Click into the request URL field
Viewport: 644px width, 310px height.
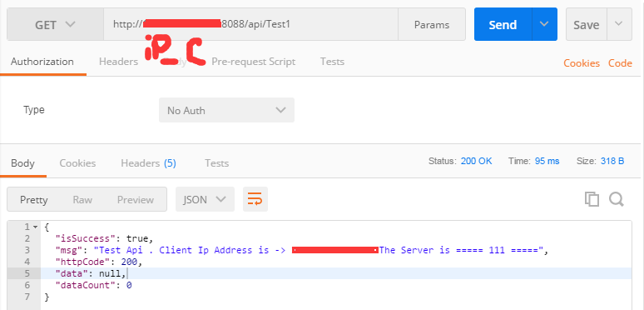[250, 24]
